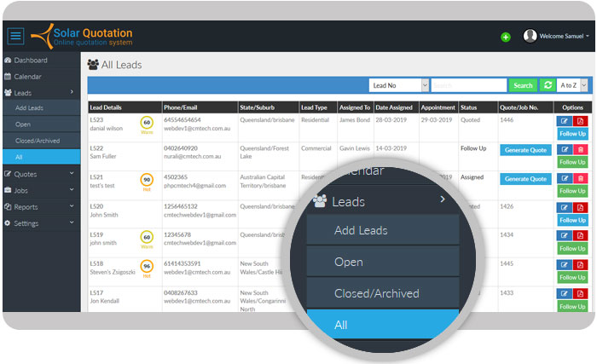
Task: Click quote number 1434
Action: click(x=507, y=234)
